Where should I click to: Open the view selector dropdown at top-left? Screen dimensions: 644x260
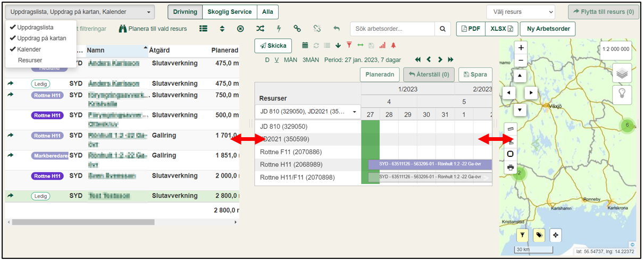tap(80, 12)
